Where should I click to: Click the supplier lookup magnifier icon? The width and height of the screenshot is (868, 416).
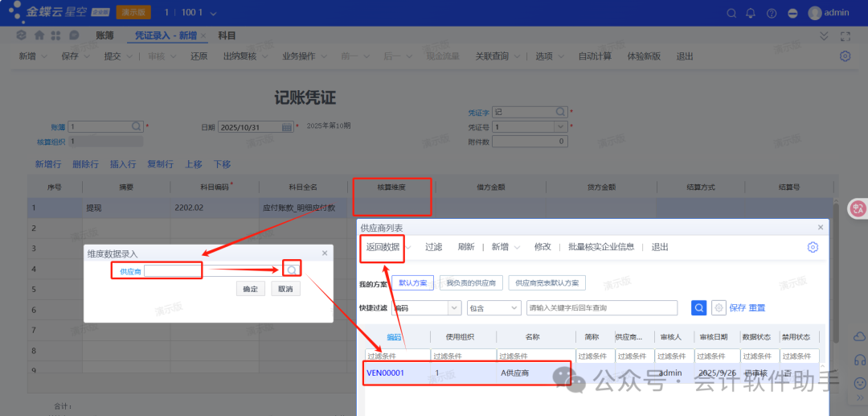292,270
